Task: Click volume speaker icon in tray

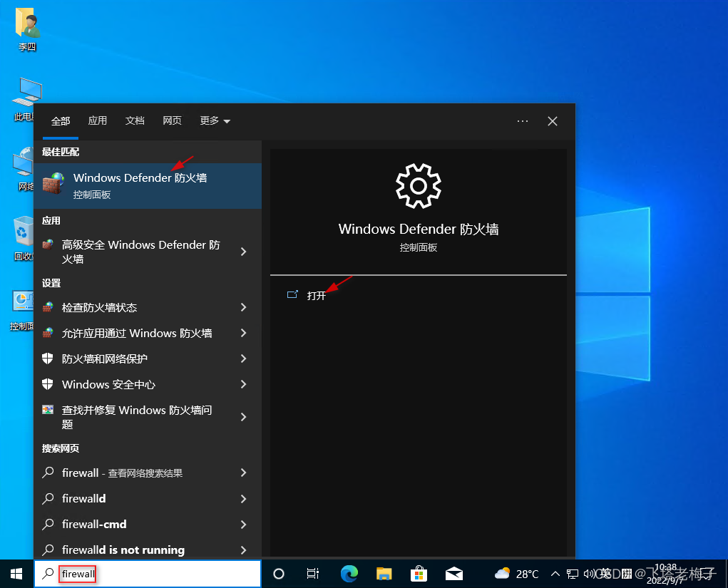Action: (589, 574)
